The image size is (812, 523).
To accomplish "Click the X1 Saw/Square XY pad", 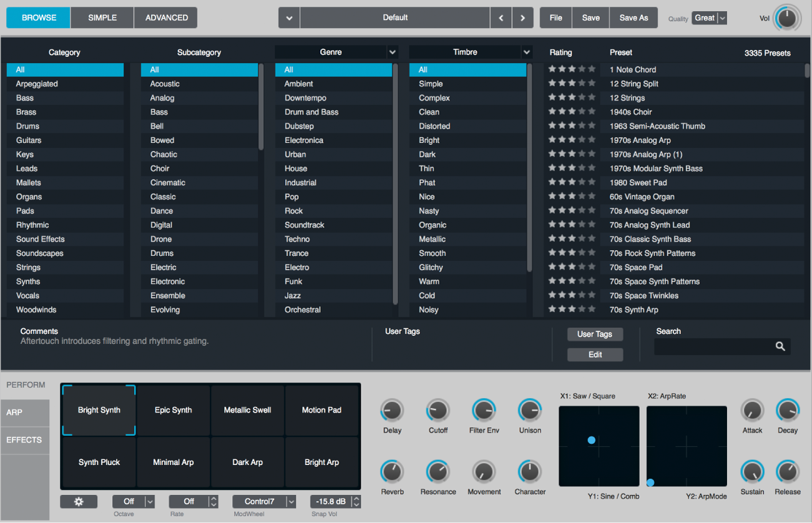I will pos(599,446).
